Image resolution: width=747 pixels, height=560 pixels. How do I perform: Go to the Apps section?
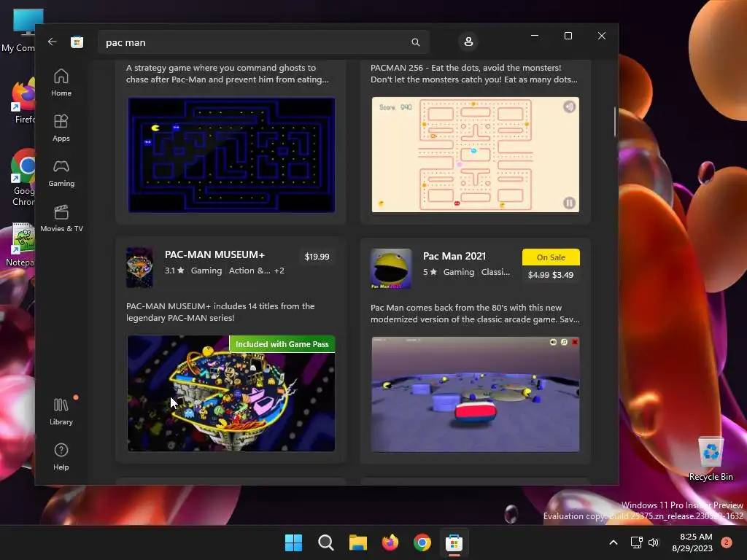[x=61, y=128]
